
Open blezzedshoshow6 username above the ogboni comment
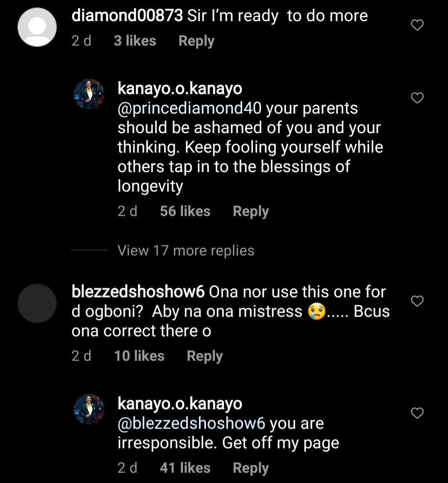138,292
